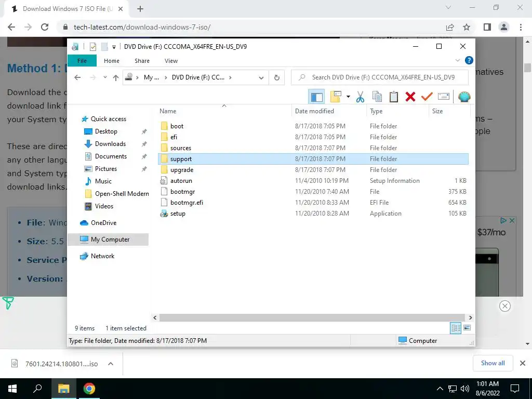This screenshot has width=532, height=399.
Task: Open Chrome side panel icon
Action: click(x=487, y=27)
